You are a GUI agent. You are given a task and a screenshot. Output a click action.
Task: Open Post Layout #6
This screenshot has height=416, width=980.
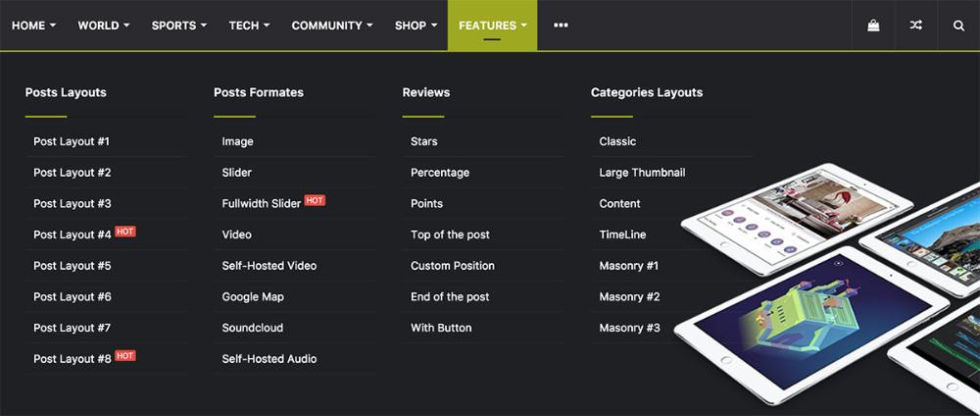tap(72, 297)
